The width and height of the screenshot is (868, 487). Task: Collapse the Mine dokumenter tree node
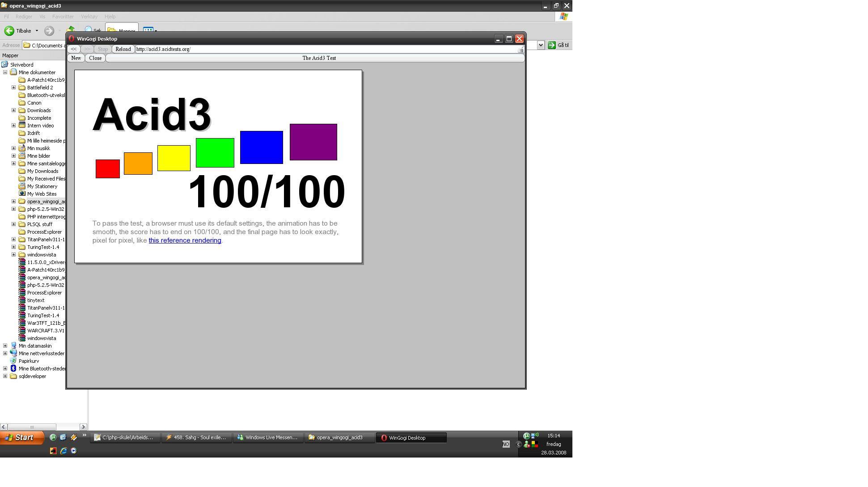pyautogui.click(x=5, y=72)
